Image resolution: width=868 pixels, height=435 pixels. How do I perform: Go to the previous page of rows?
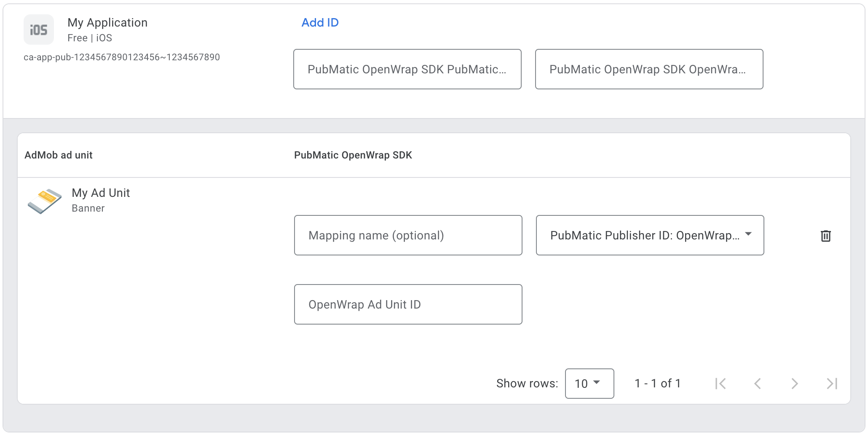758,384
